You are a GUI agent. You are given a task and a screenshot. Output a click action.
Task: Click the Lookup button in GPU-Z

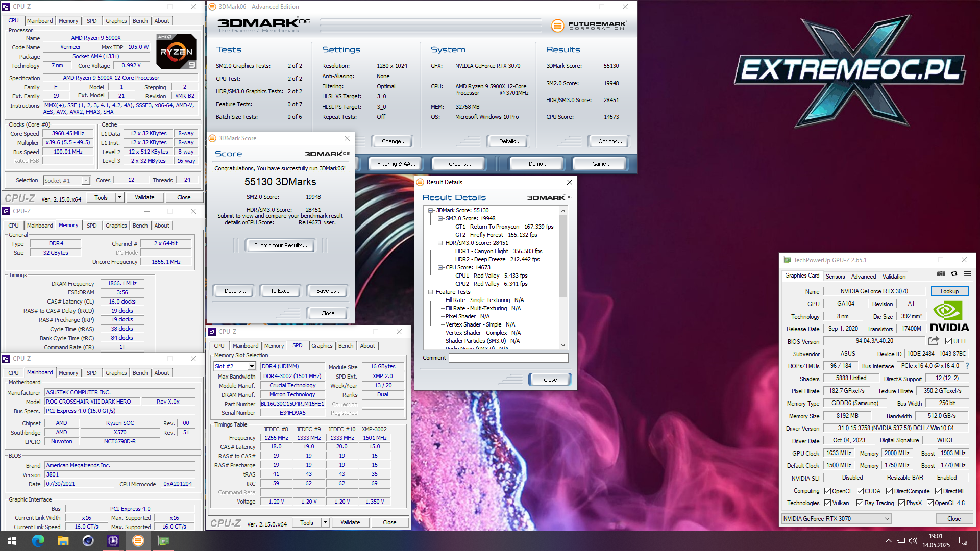point(949,291)
